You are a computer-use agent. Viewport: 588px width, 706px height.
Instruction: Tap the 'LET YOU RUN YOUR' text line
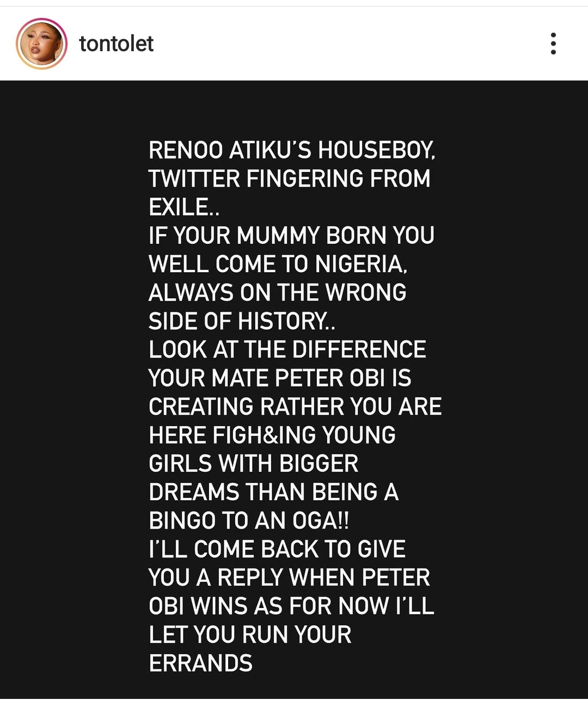click(250, 635)
